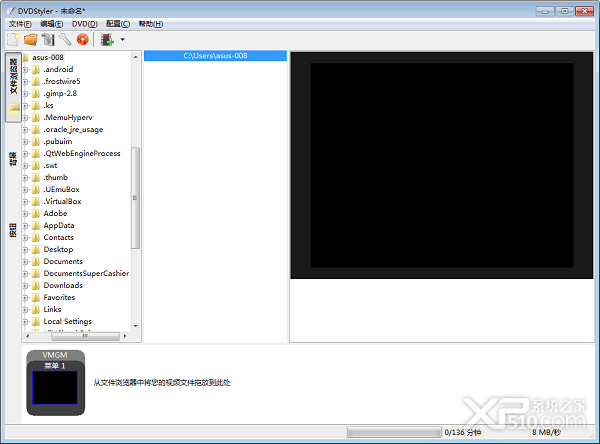Select the Contacts folder
Image resolution: width=600 pixels, height=444 pixels.
click(x=59, y=238)
